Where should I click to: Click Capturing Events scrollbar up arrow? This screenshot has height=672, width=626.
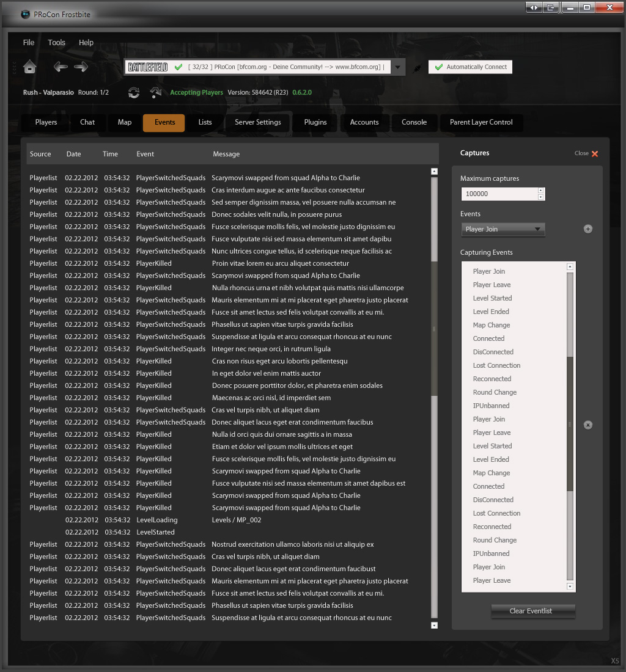(570, 266)
